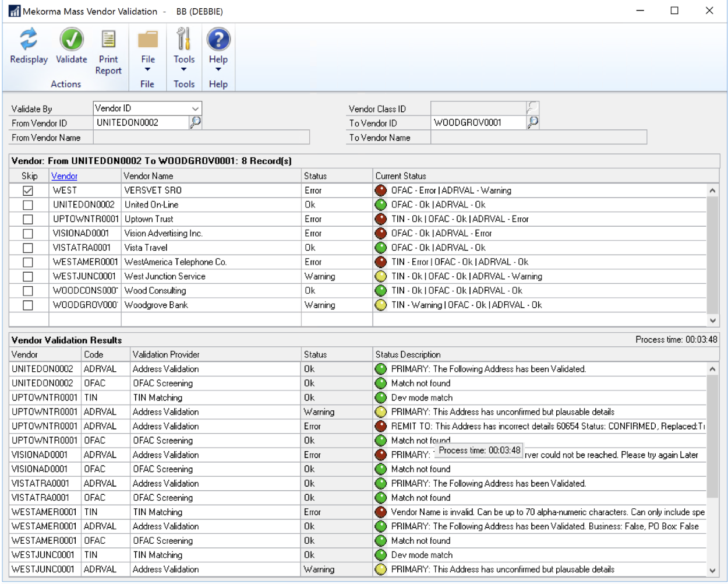Click the Print Report icon
Viewport: 728px width, 584px height.
click(x=108, y=40)
